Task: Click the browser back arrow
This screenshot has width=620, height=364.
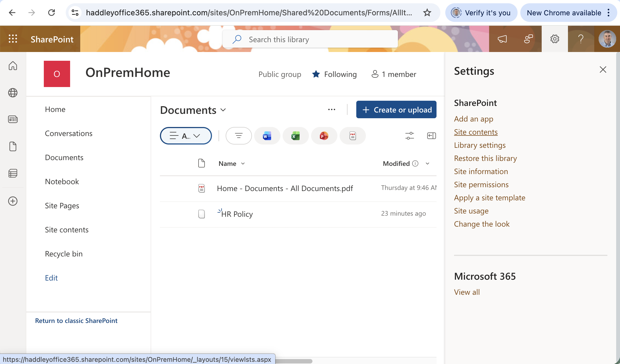Action: click(12, 13)
